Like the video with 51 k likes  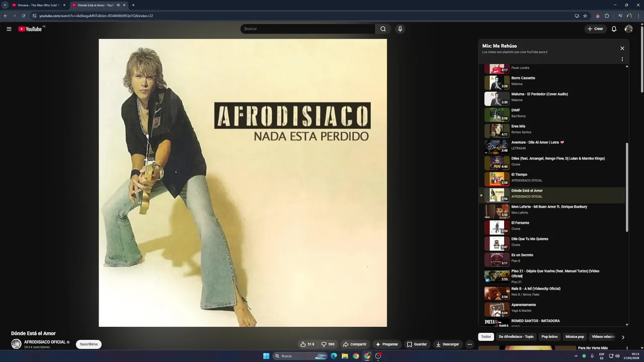(x=307, y=344)
